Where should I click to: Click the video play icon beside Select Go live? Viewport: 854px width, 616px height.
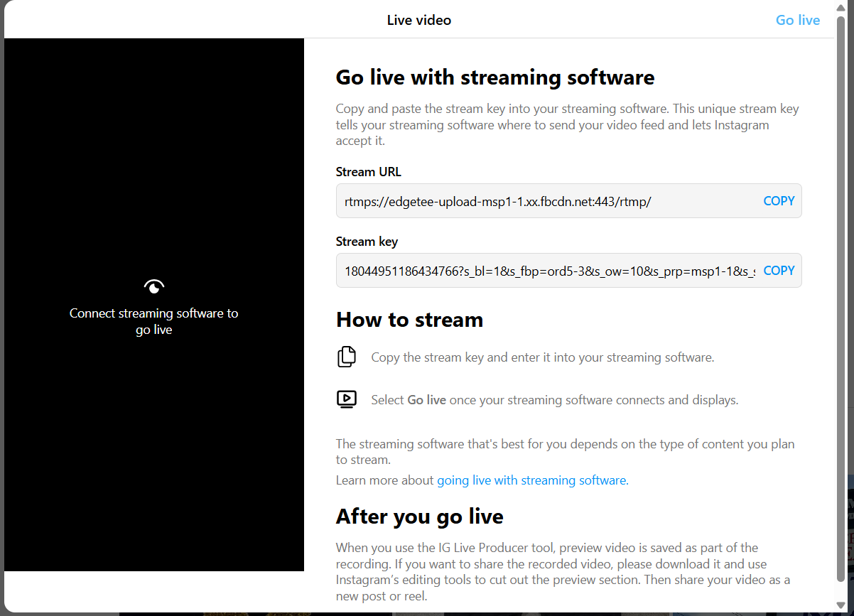(x=347, y=399)
